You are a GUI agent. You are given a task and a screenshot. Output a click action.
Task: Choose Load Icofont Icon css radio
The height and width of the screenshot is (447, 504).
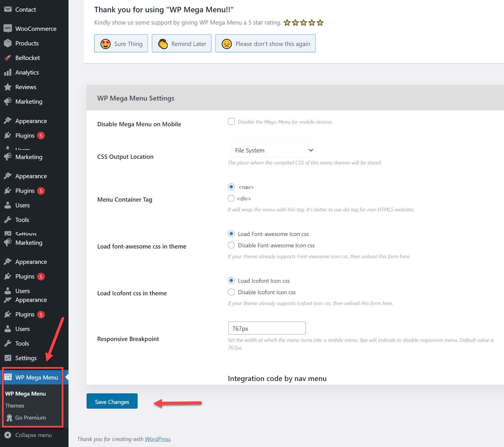[x=231, y=280]
